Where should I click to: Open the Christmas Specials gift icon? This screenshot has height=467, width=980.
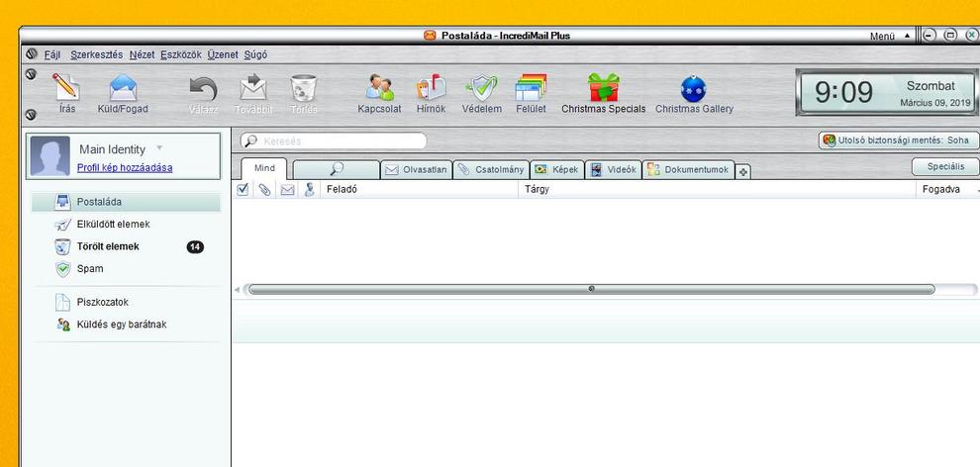[603, 89]
